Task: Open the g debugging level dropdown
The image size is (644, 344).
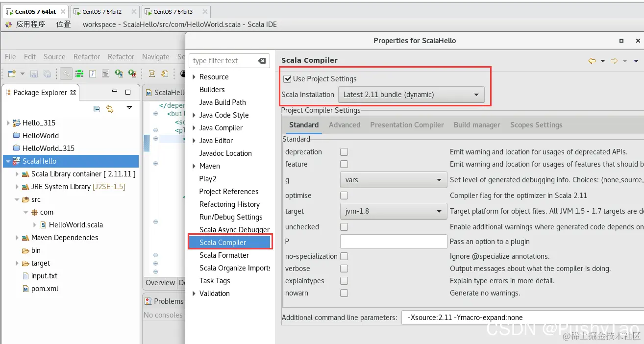Action: 394,180
